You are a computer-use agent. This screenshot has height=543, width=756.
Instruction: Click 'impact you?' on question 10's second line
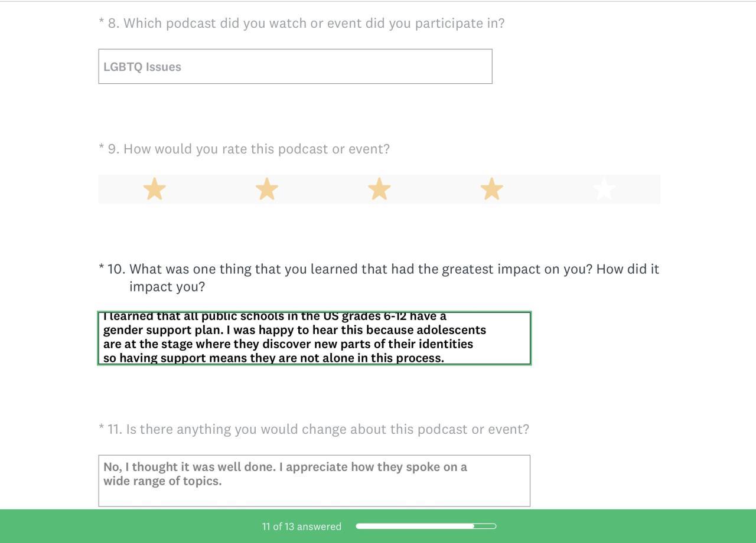coord(167,287)
